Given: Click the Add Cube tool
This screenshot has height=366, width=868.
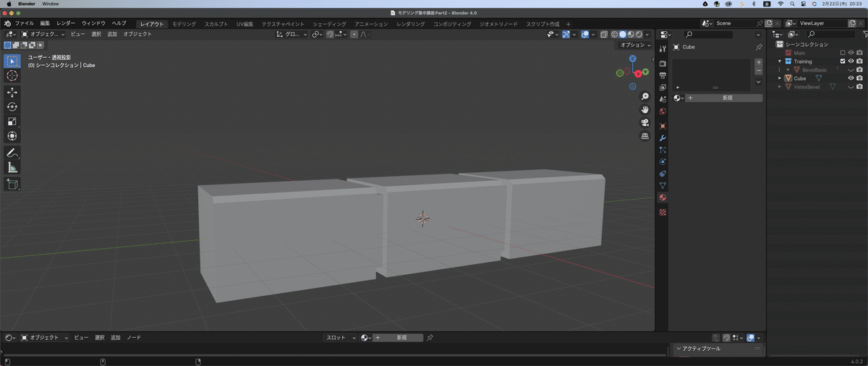Looking at the screenshot, I should pos(12,184).
